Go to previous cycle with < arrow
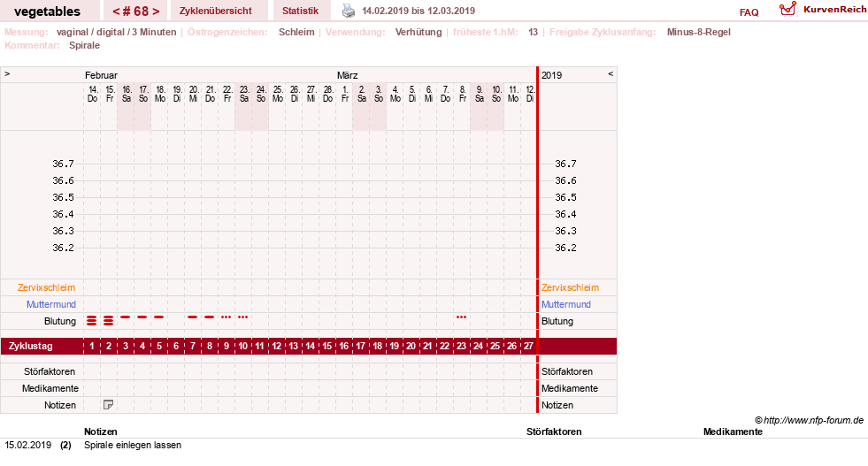The height and width of the screenshot is (466, 868). 116,11
